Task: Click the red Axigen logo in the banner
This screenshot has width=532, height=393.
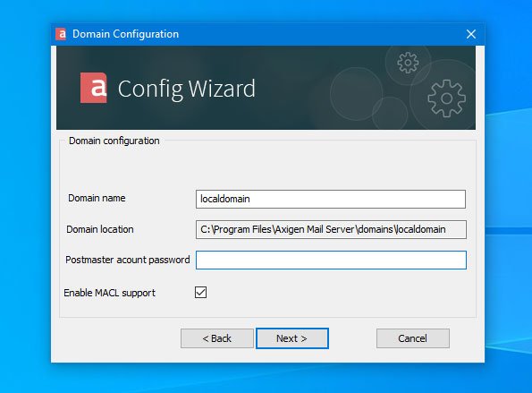Action: click(94, 88)
